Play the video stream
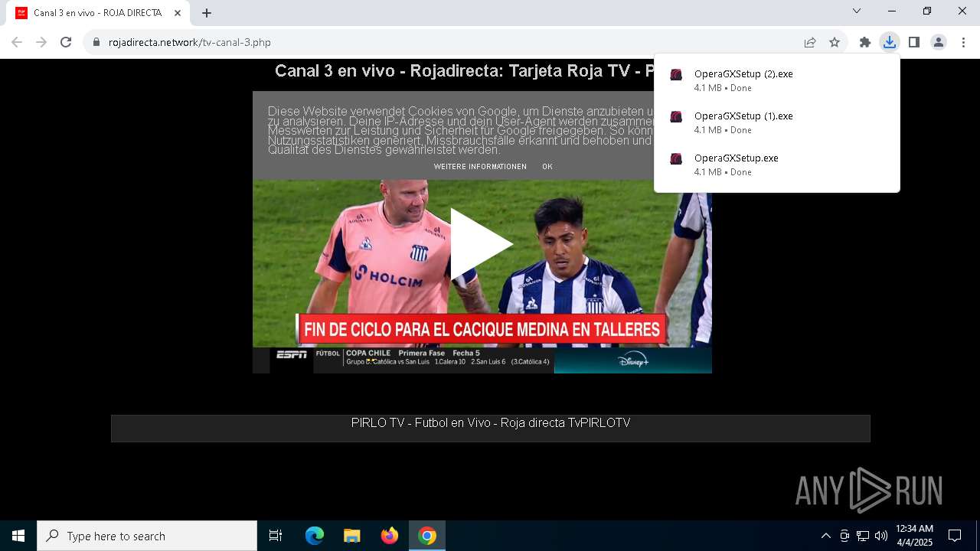Image resolution: width=980 pixels, height=551 pixels. click(481, 244)
